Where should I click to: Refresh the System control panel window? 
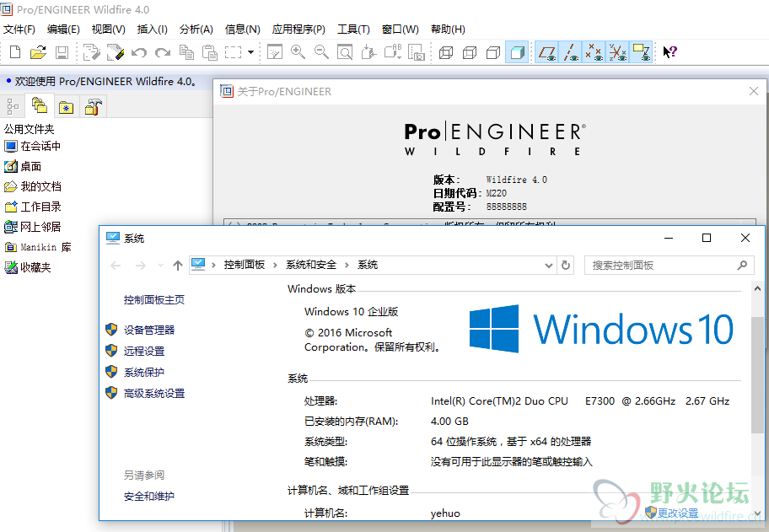[x=566, y=266]
